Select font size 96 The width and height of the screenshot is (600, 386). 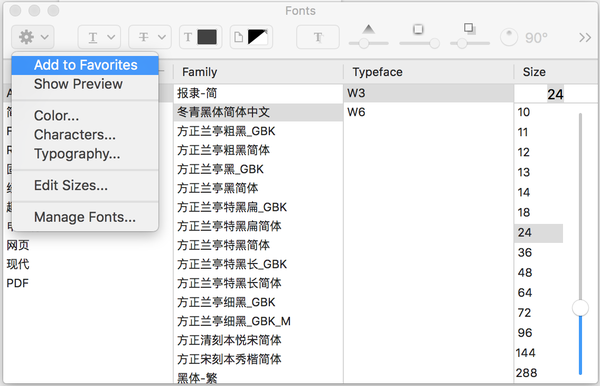coord(539,333)
